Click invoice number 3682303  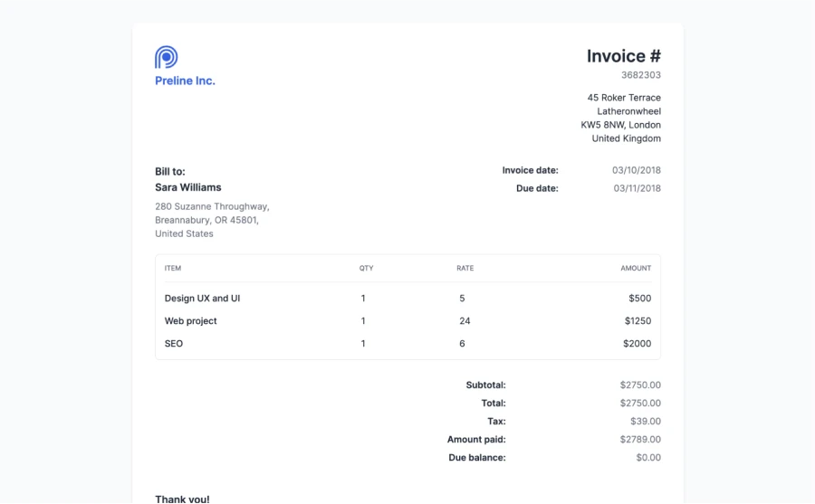pyautogui.click(x=640, y=75)
